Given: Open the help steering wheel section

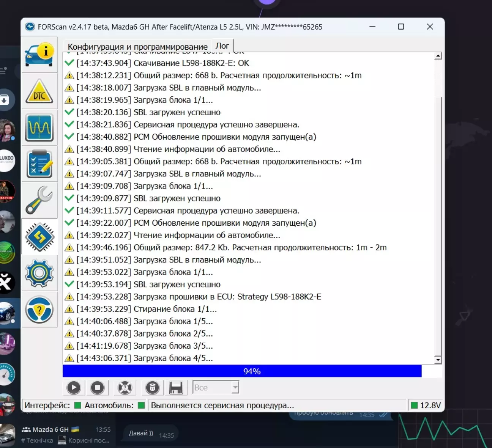Looking at the screenshot, I should click(x=39, y=310).
